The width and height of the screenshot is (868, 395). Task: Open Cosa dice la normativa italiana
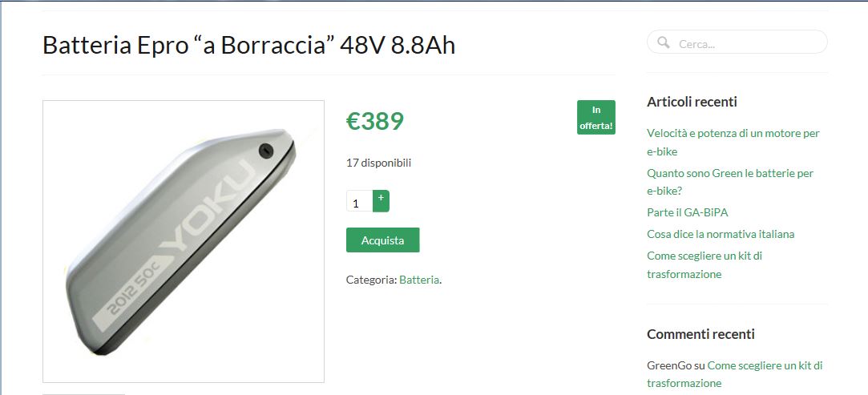pyautogui.click(x=721, y=234)
